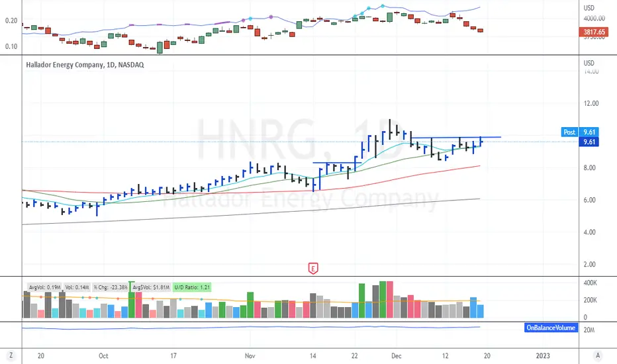Click the red 3817.65 index price label
Viewport: 617px width, 364px height.
point(593,32)
